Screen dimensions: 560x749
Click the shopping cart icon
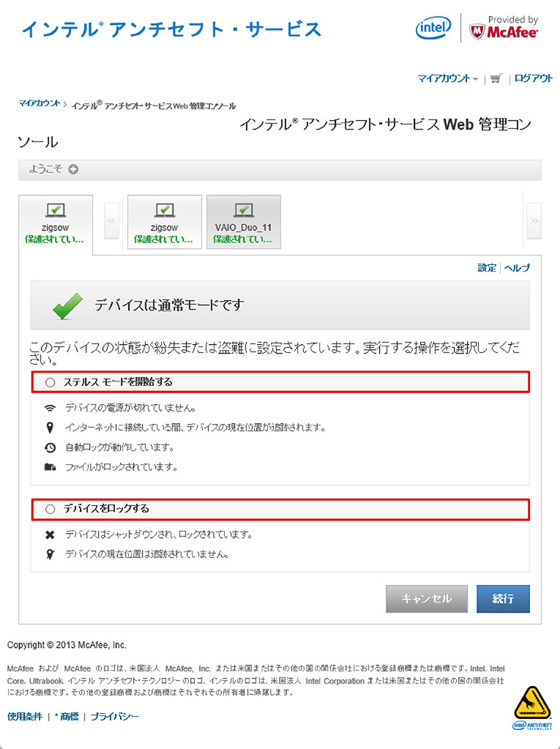[496, 78]
